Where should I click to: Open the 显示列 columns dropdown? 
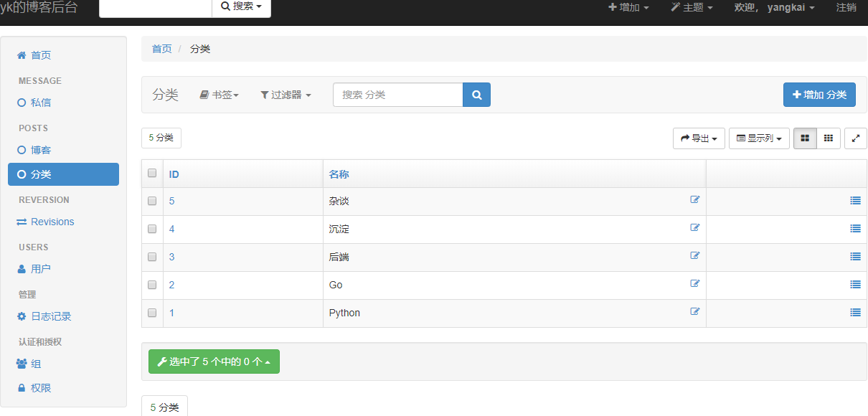(759, 138)
